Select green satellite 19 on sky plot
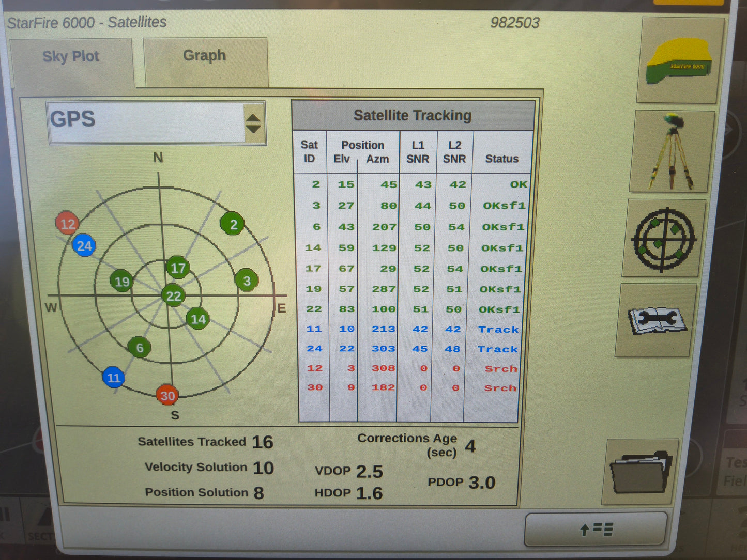This screenshot has height=560, width=747. (x=121, y=281)
